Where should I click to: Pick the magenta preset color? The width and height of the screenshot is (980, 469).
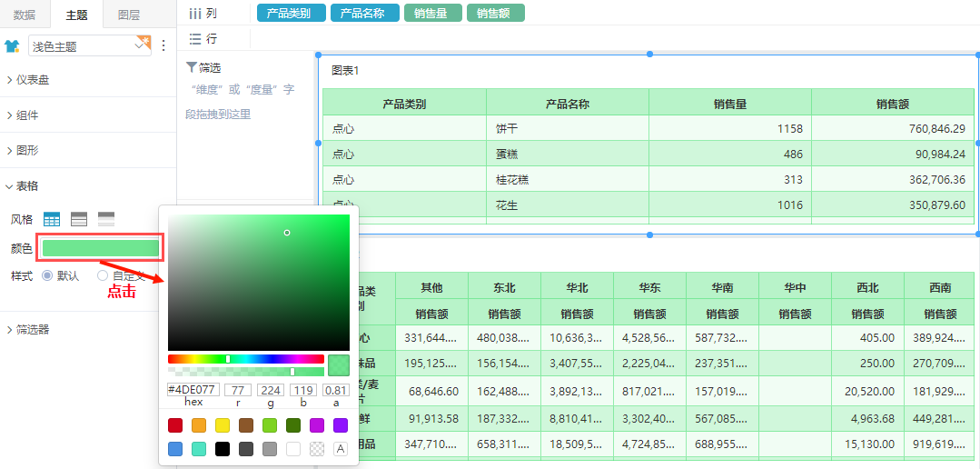(317, 425)
